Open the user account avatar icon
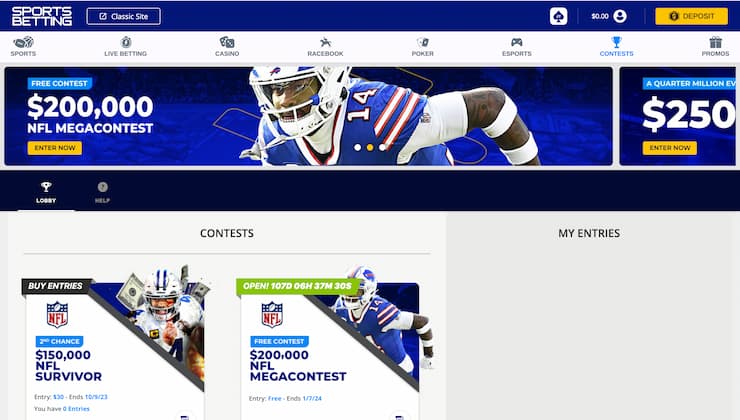Screen dimensions: 740x420 point(620,17)
